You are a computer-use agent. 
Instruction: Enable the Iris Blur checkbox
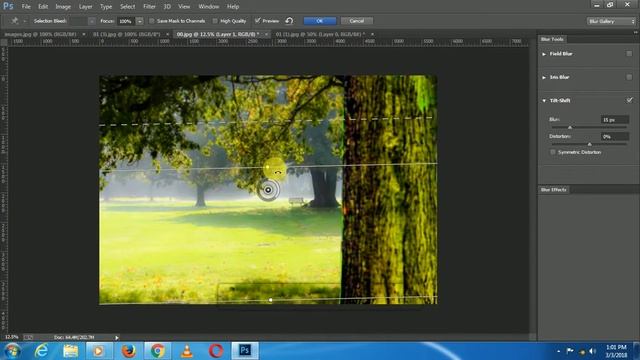pyautogui.click(x=629, y=77)
